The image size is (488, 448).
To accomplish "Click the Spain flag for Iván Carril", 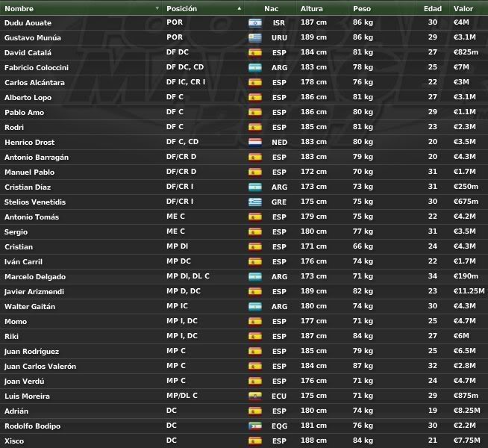I will point(255,262).
